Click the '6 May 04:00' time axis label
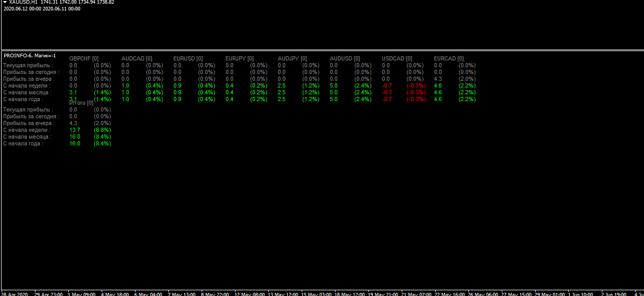The image size is (644, 296). (148, 293)
